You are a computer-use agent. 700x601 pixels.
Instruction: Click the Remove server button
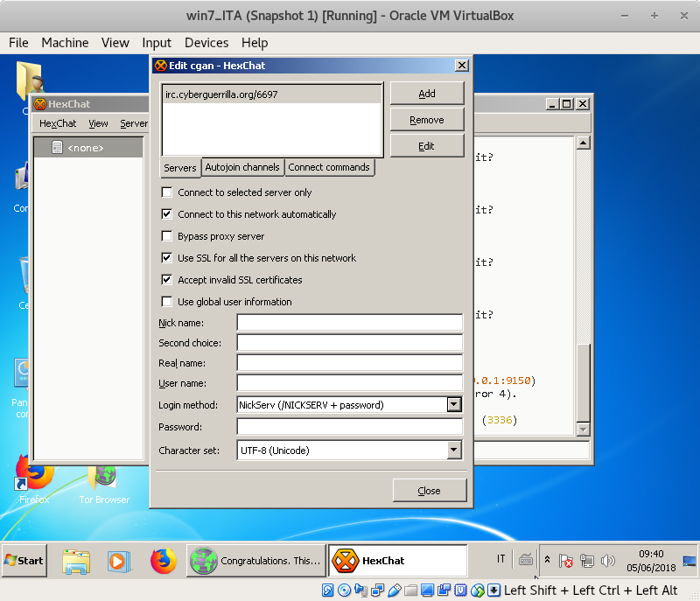pyautogui.click(x=427, y=120)
